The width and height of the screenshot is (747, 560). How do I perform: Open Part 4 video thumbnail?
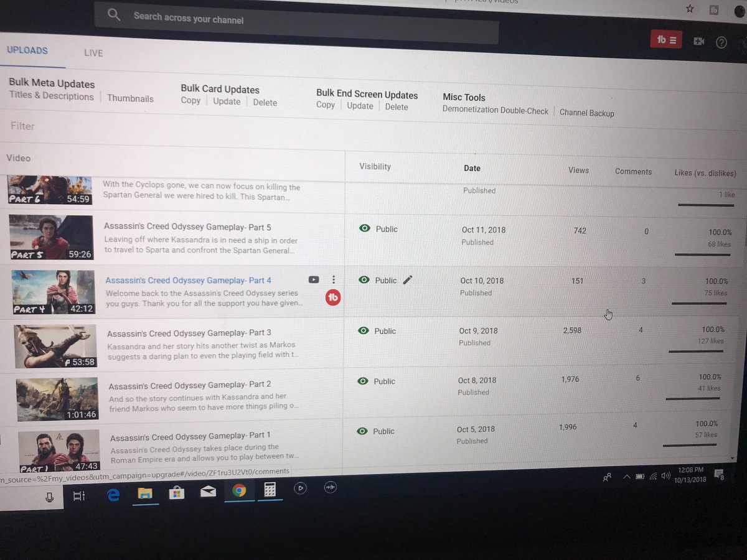(x=54, y=292)
